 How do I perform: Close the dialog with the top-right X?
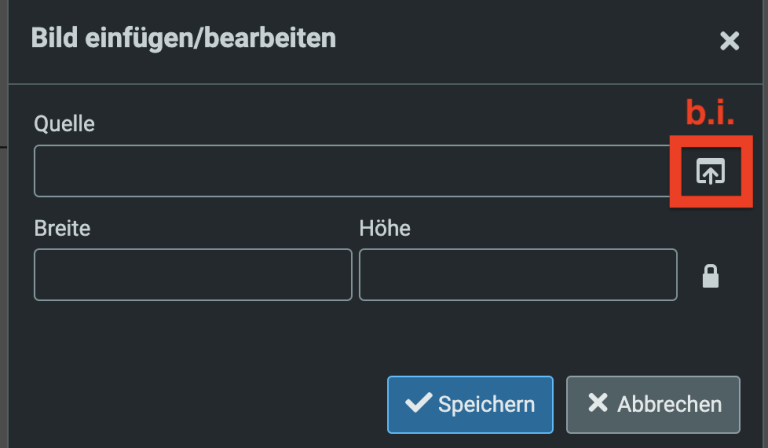click(x=729, y=41)
